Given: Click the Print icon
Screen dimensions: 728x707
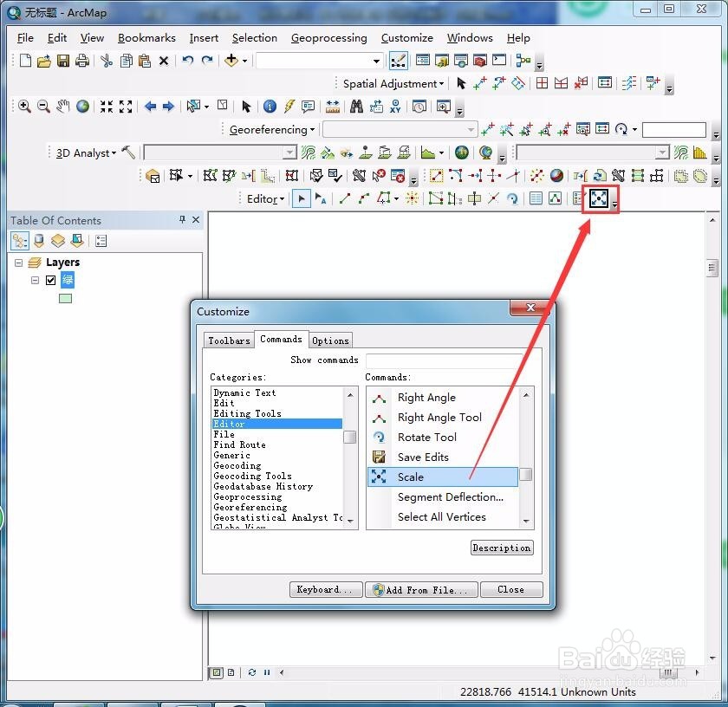Looking at the screenshot, I should point(82,61).
